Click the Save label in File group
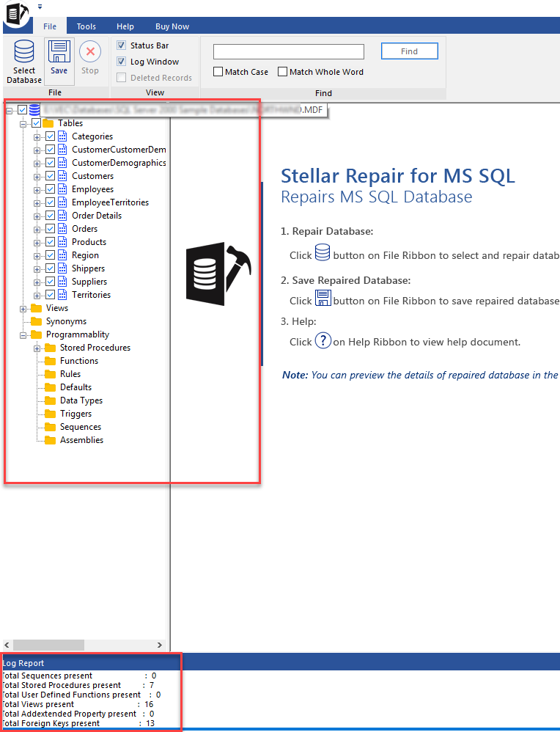Viewport: 560px width, 732px height. pyautogui.click(x=59, y=70)
